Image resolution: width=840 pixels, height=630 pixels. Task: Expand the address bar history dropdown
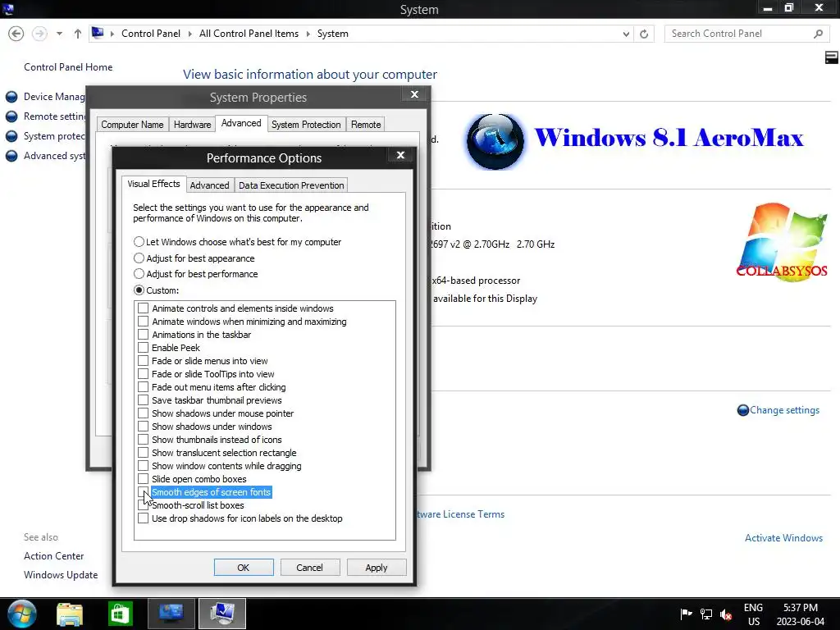click(x=626, y=34)
